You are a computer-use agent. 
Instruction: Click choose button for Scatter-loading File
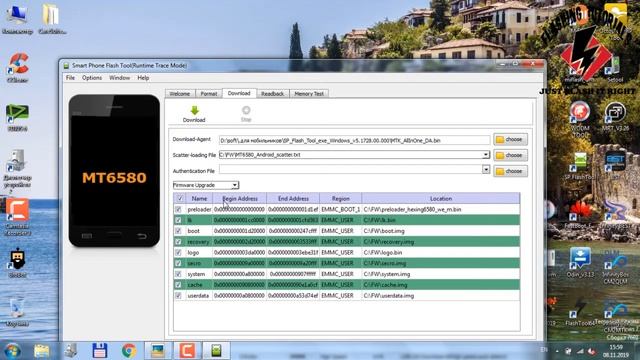coord(510,156)
